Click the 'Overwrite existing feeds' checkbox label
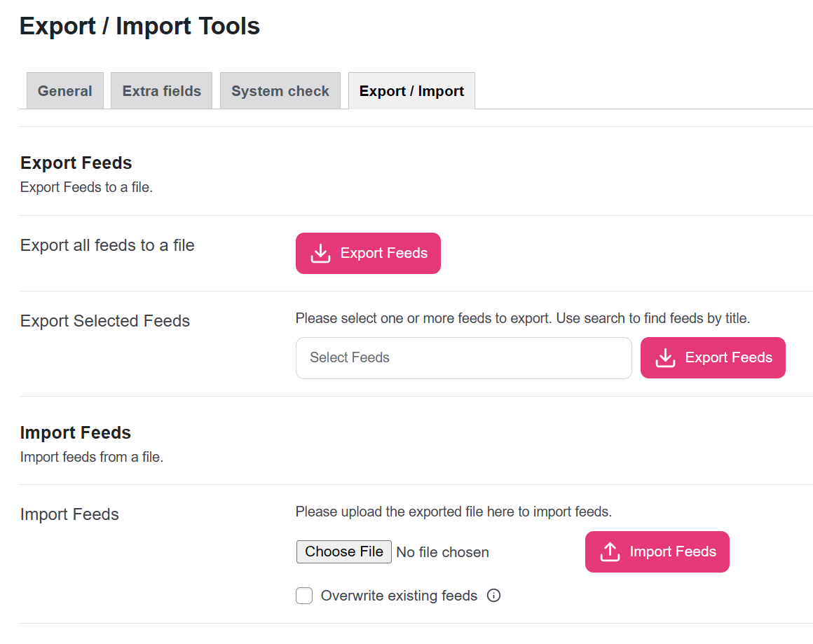The height and width of the screenshot is (644, 813). (x=399, y=596)
